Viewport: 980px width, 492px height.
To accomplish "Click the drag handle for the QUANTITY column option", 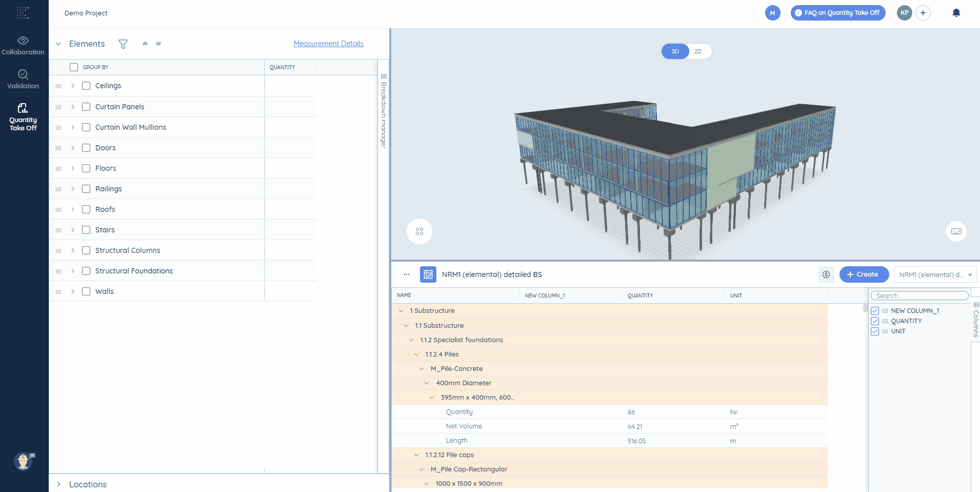I will pyautogui.click(x=885, y=321).
